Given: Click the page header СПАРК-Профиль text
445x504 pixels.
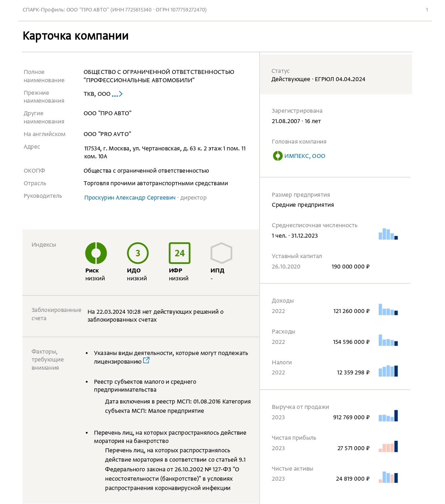Looking at the screenshot, I should [x=114, y=10].
